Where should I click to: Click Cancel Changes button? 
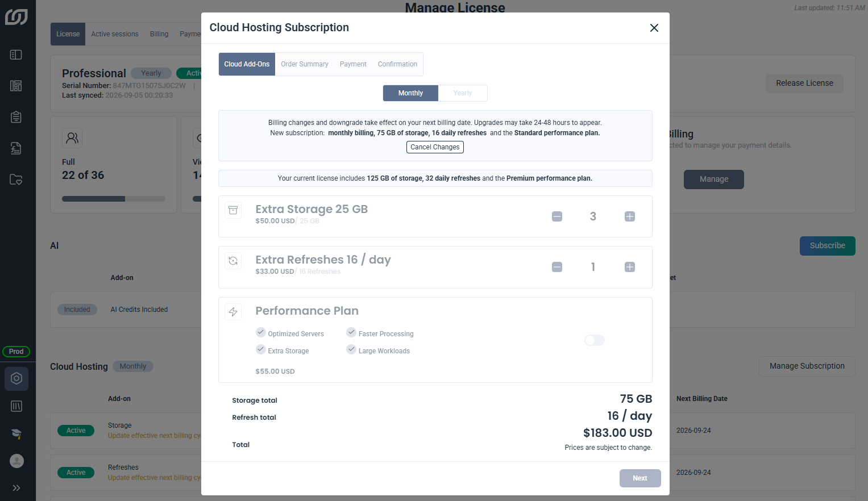point(435,147)
